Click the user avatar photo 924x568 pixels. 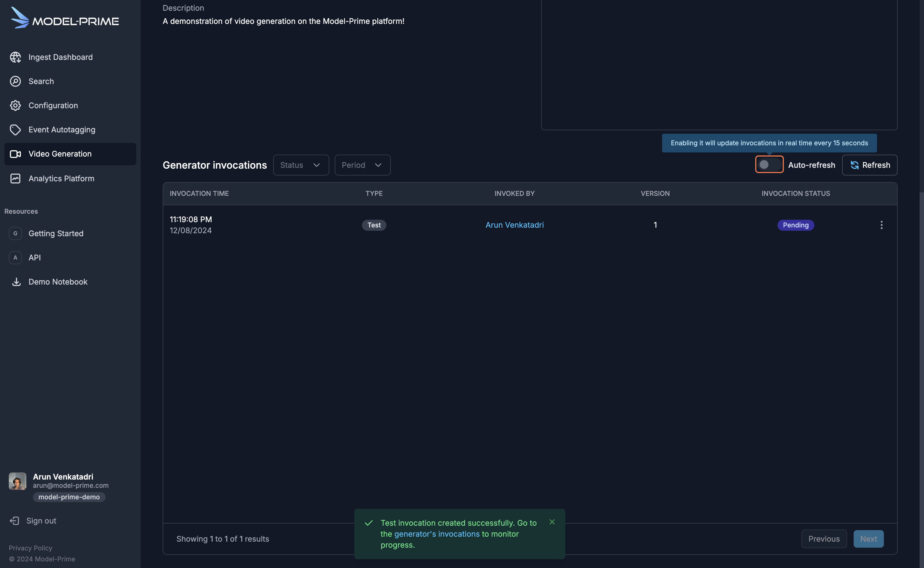pos(18,481)
